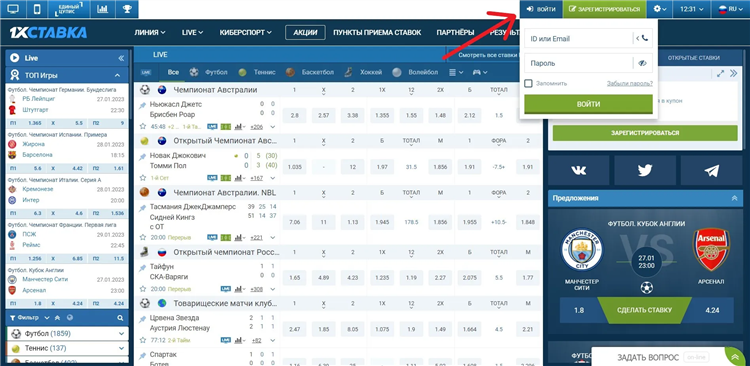
Task: Open the Фильтр dropdown
Action: 29,318
